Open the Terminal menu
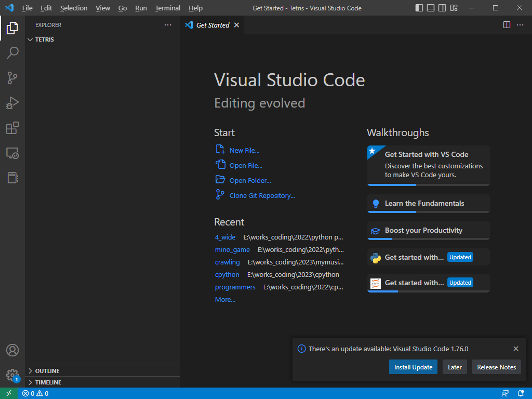 tap(168, 8)
